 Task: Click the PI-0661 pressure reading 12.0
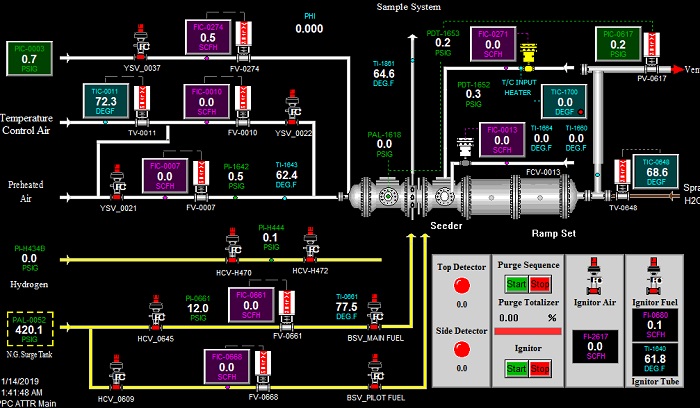point(198,308)
